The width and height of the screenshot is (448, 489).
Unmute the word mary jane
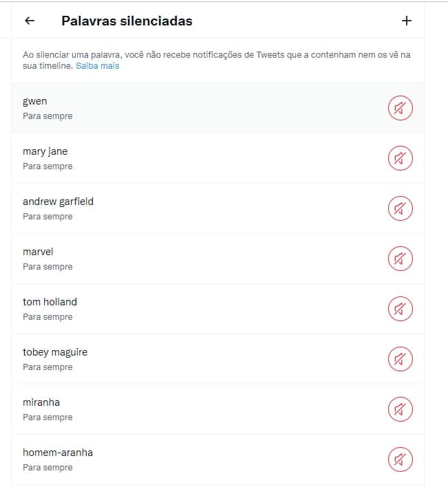click(x=401, y=158)
